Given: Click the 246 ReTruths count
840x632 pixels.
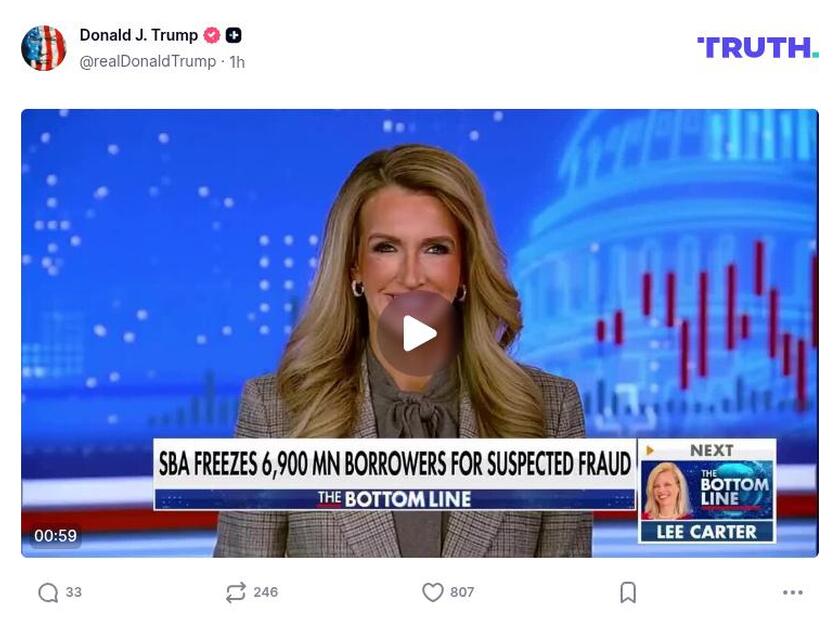Looking at the screenshot, I should [x=266, y=592].
